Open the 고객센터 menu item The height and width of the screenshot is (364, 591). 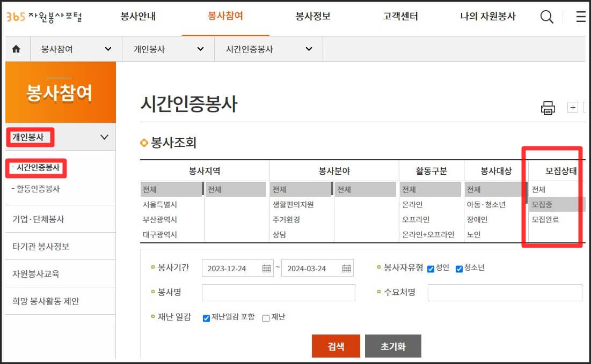[400, 17]
